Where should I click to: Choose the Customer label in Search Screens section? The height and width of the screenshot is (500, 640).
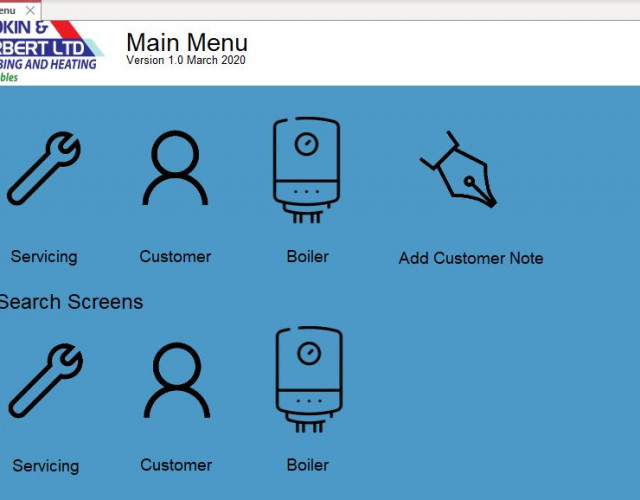coord(176,465)
